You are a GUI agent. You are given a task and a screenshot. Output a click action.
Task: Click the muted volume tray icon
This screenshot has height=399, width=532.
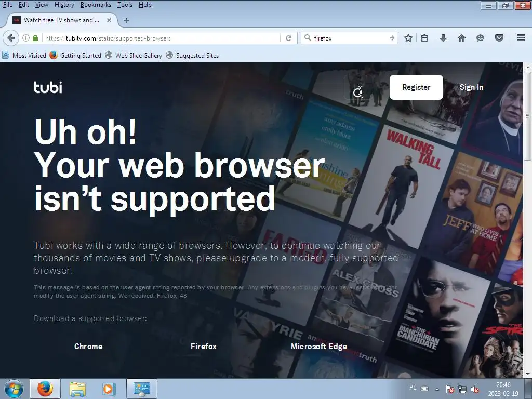click(475, 389)
